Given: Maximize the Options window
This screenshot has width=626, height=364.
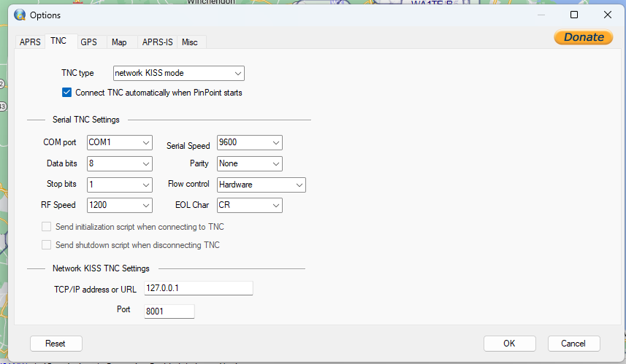Looking at the screenshot, I should point(574,15).
